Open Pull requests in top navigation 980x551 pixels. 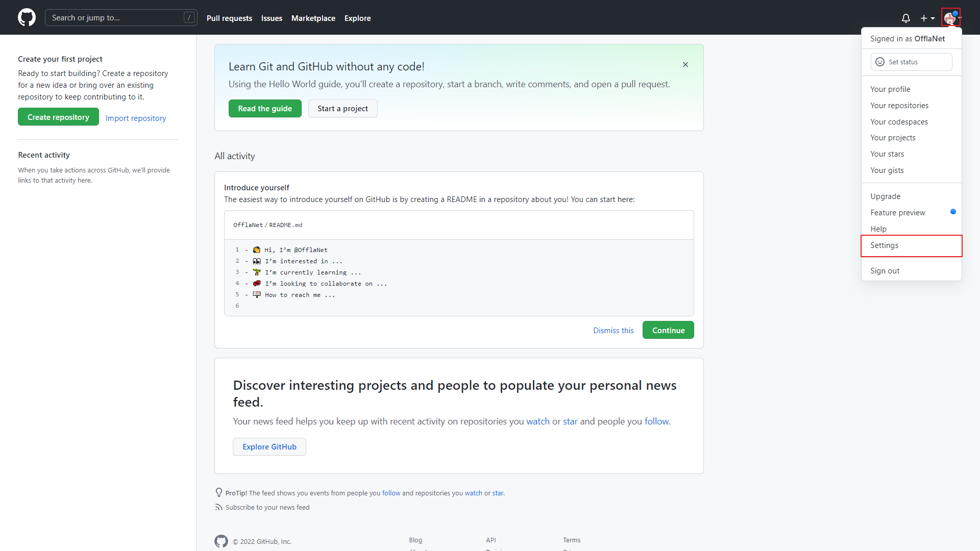coord(229,18)
